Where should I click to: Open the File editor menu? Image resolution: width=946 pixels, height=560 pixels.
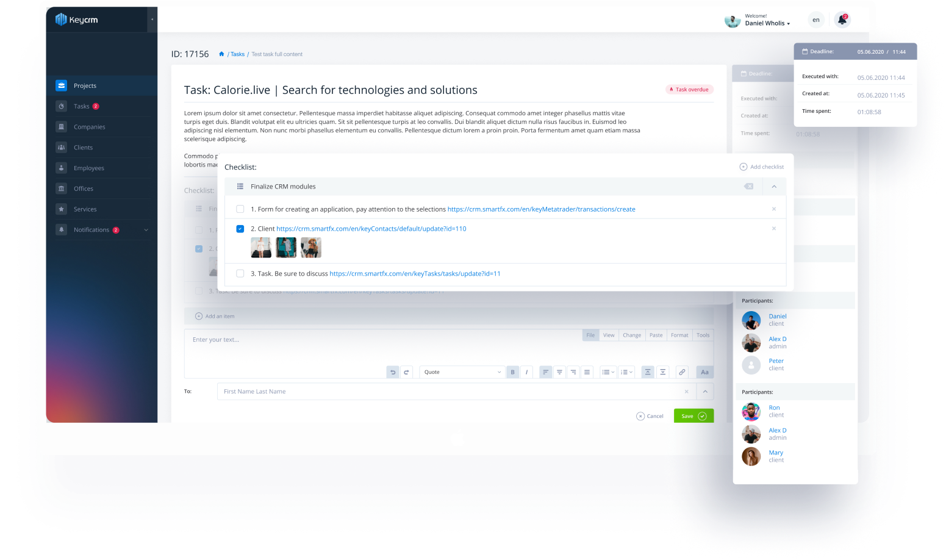pyautogui.click(x=590, y=336)
